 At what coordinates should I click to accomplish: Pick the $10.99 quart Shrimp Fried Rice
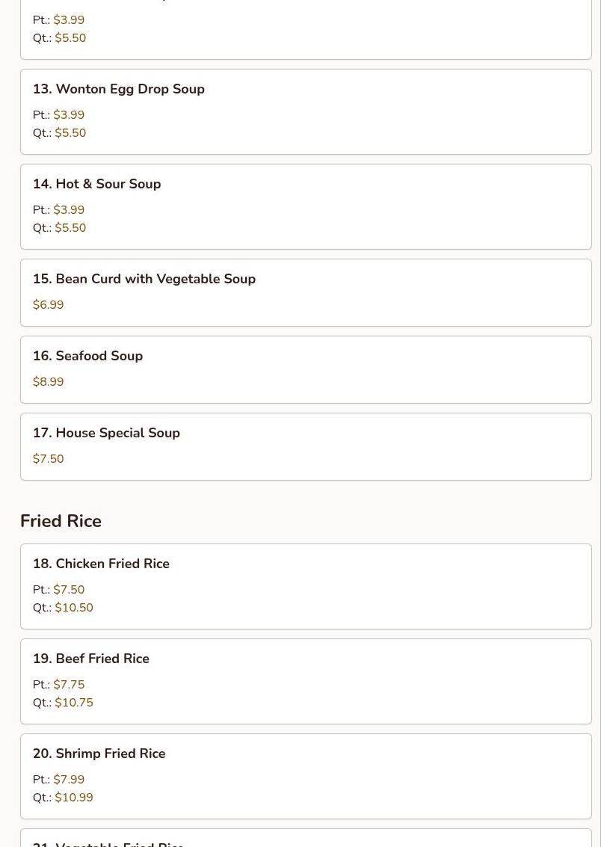(x=74, y=798)
